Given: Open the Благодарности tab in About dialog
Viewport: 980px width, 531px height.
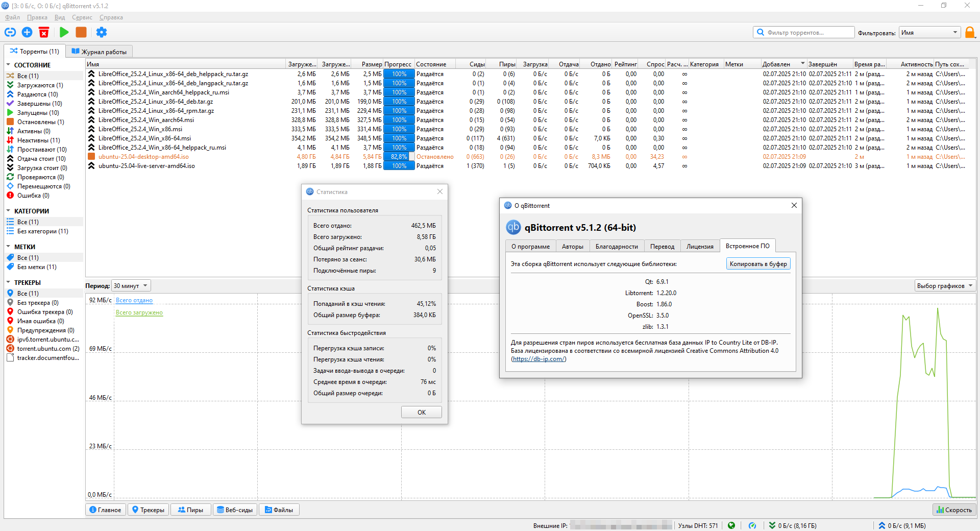Looking at the screenshot, I should [617, 246].
